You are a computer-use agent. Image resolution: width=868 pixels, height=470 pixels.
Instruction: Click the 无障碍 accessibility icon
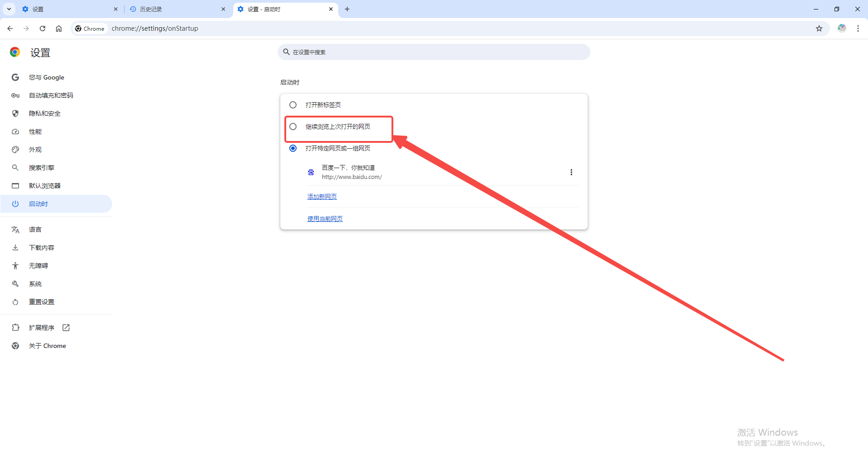tap(15, 266)
